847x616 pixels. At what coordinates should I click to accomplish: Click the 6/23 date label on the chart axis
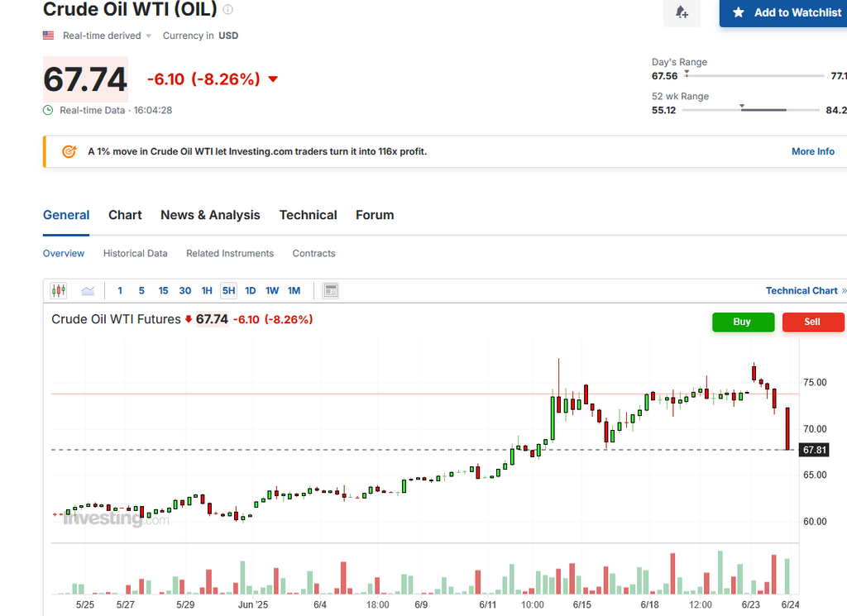tap(751, 604)
